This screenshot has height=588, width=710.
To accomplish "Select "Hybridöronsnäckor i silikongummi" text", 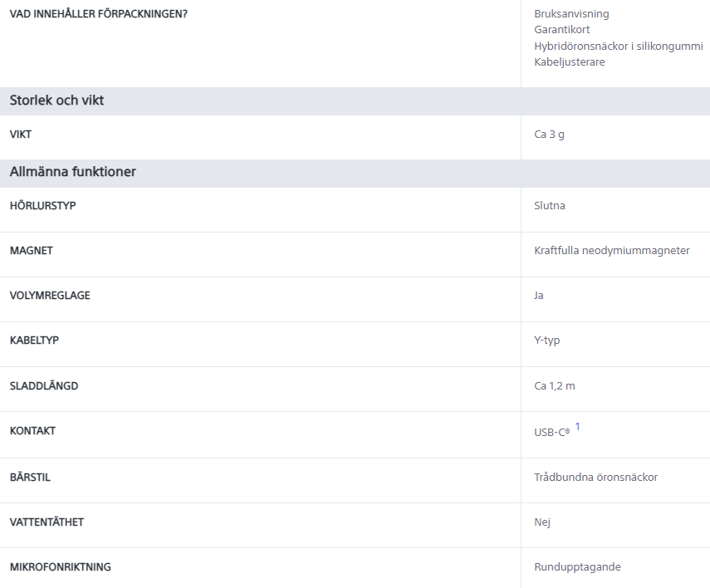I will pyautogui.click(x=618, y=46).
